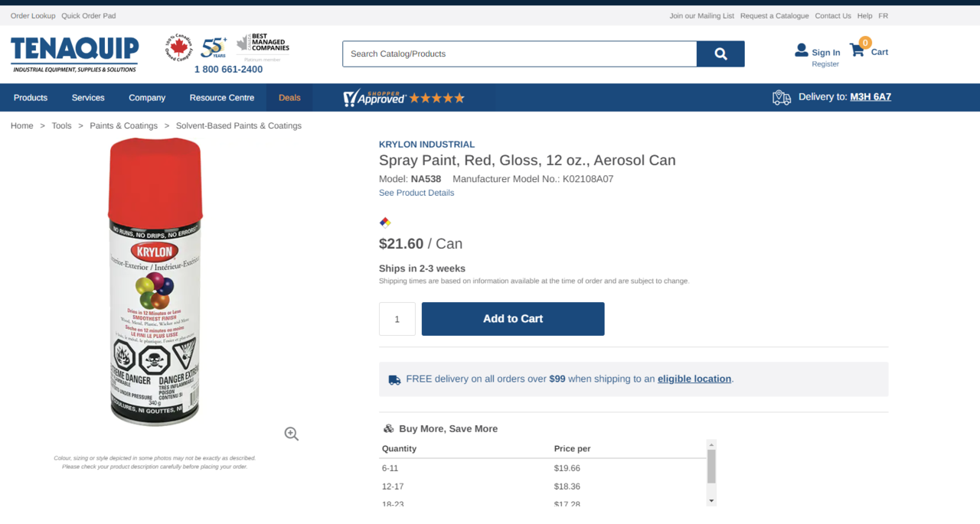Click the Add to Cart button
The height and width of the screenshot is (524, 980).
[x=513, y=319]
